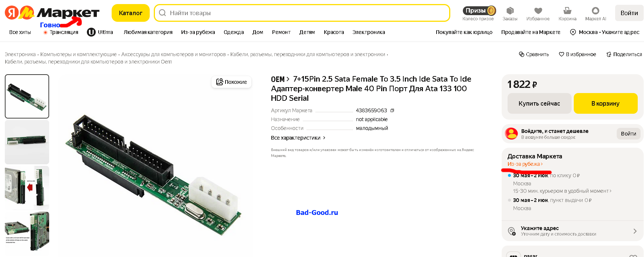Click the Сравнить compare icon
644x257 pixels.
click(x=522, y=54)
